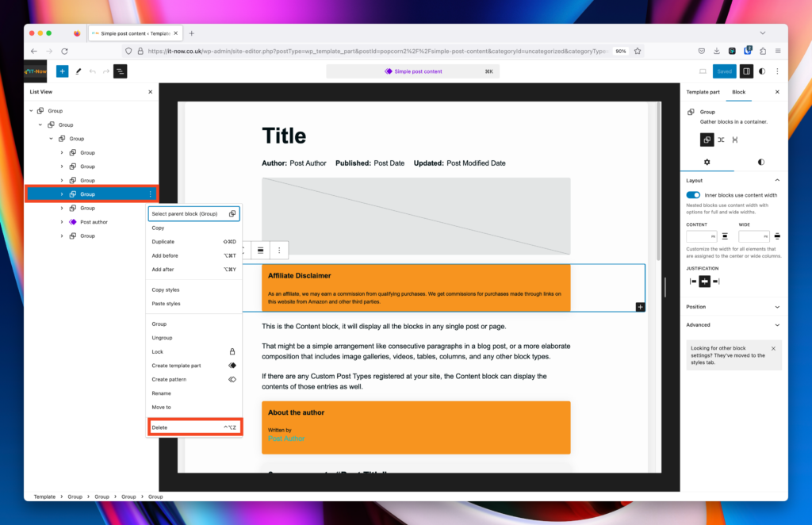The image size is (812, 525).
Task: Collapse the outermost Group in List View
Action: click(x=31, y=111)
